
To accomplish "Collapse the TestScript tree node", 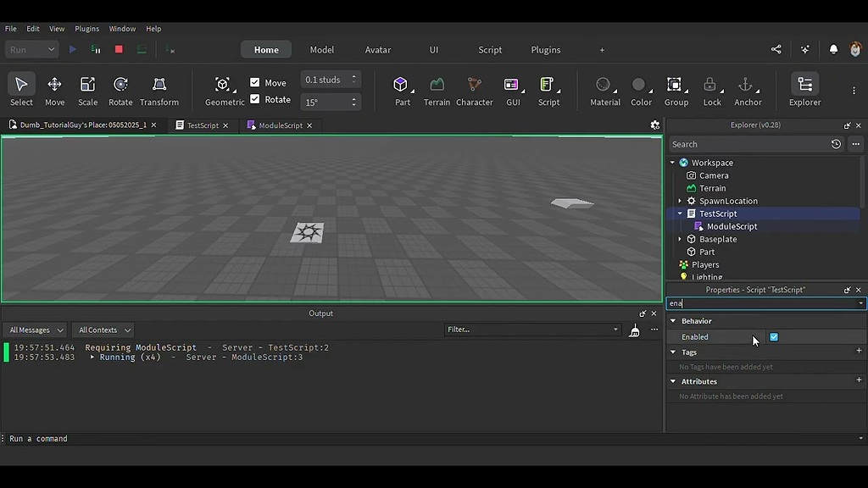I will pyautogui.click(x=680, y=213).
